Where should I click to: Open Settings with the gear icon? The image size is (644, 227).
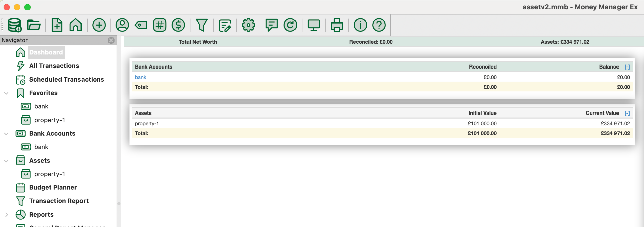(x=248, y=25)
